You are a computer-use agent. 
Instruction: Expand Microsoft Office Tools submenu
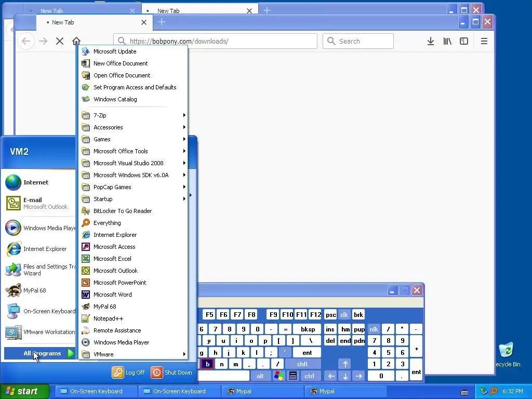pyautogui.click(x=133, y=151)
